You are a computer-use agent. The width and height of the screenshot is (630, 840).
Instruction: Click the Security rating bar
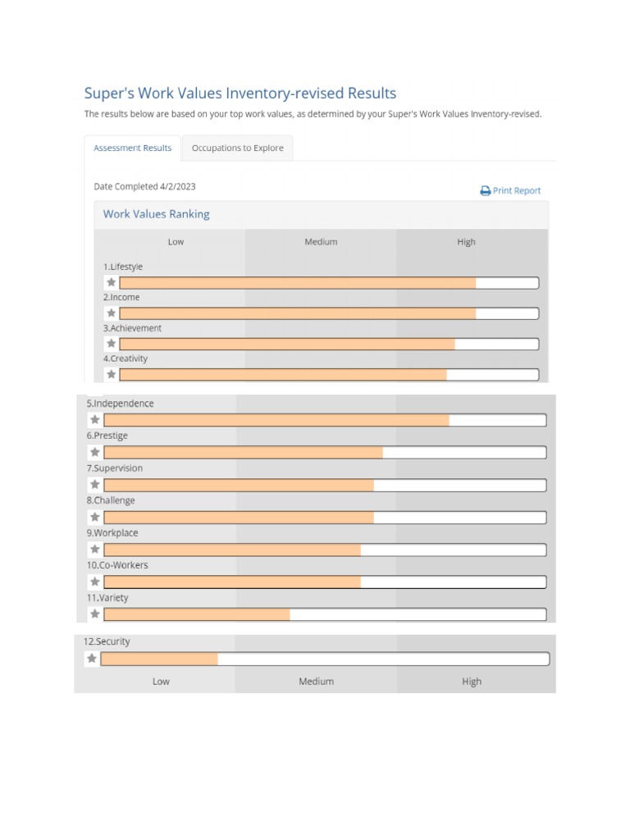(x=324, y=659)
